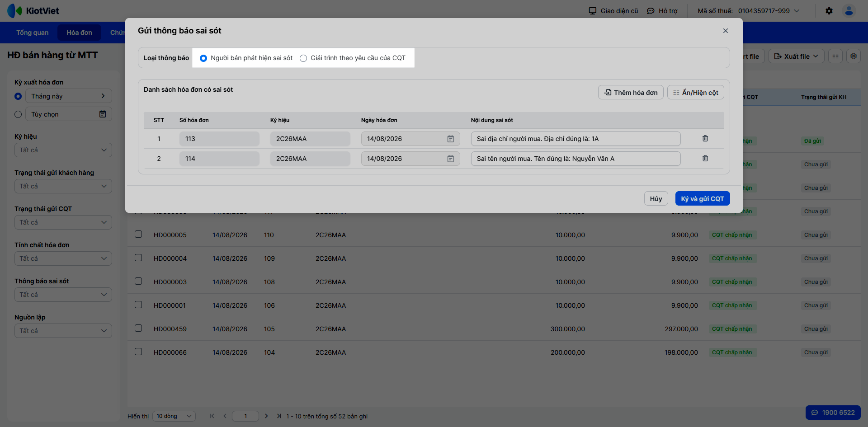The width and height of the screenshot is (868, 427).
Task: Select the Tùy chọn period radio
Action: [x=18, y=114]
